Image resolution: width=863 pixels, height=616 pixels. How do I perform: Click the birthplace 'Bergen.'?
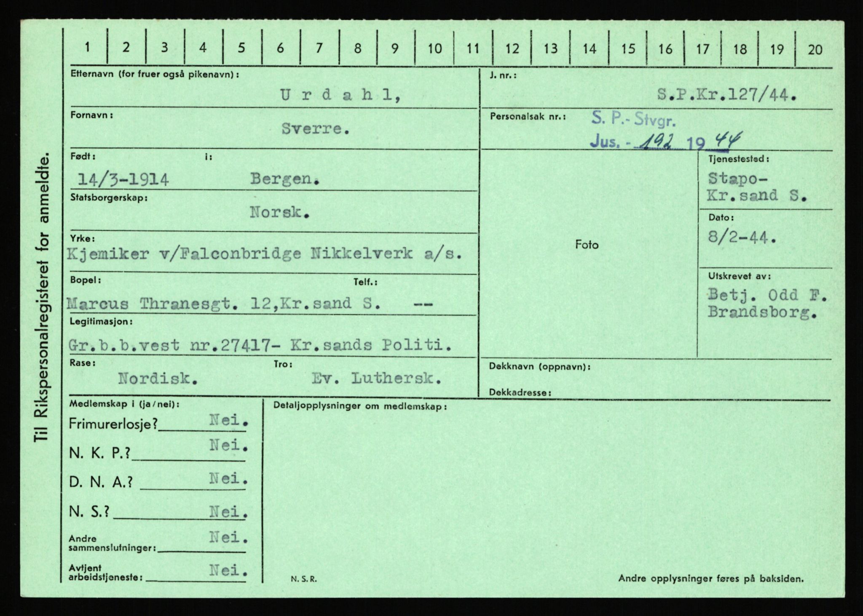(285, 179)
